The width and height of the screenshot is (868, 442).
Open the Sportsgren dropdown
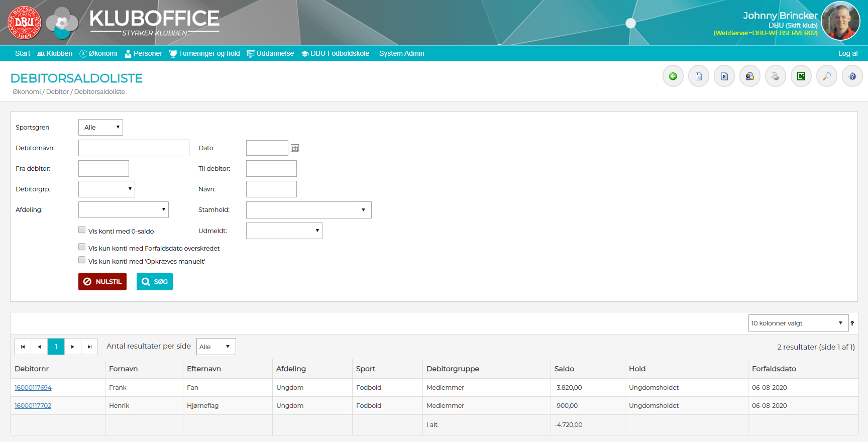pos(100,128)
